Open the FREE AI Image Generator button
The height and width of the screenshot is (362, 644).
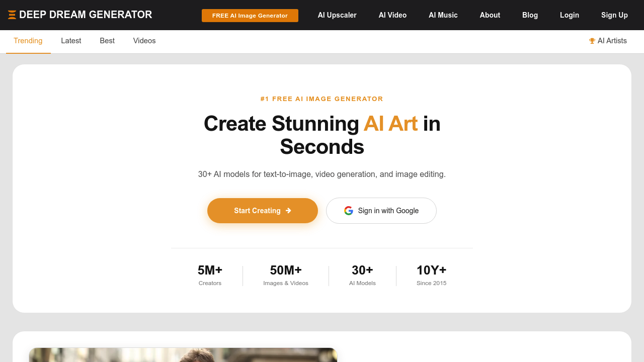pos(250,16)
